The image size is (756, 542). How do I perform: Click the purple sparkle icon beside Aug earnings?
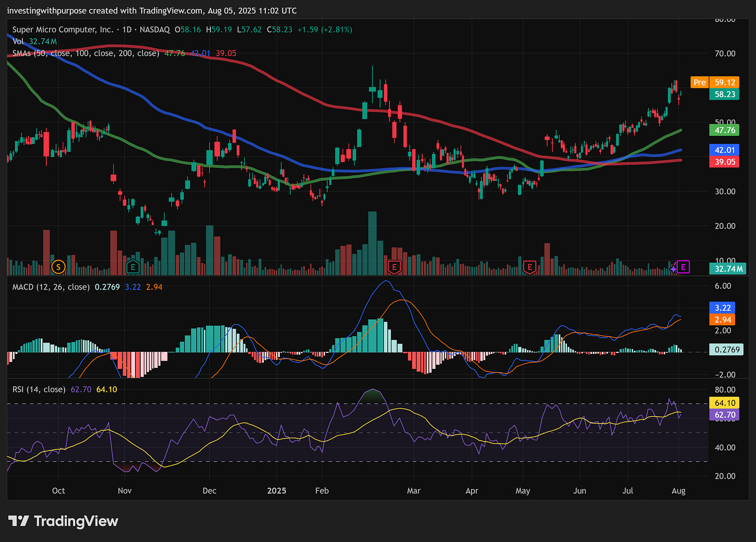(673, 268)
